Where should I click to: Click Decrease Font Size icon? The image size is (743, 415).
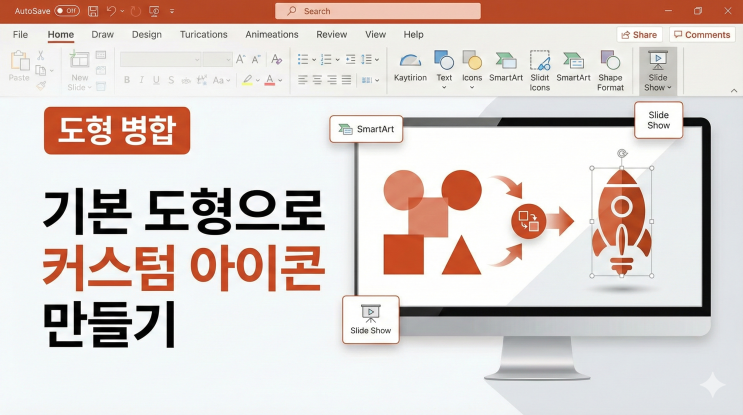[x=256, y=60]
